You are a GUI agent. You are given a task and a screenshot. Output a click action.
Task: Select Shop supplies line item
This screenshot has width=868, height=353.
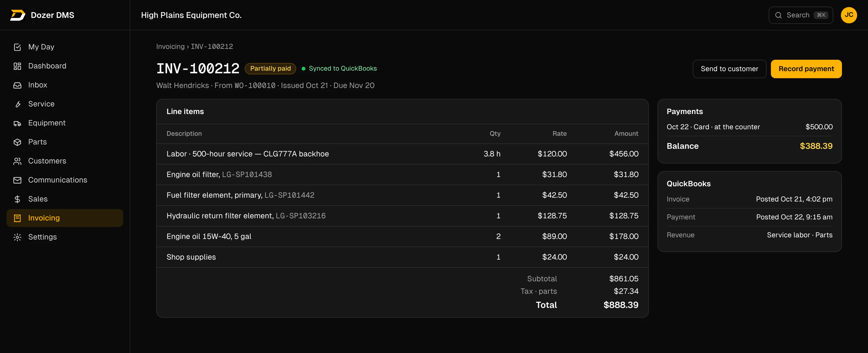tap(402, 257)
